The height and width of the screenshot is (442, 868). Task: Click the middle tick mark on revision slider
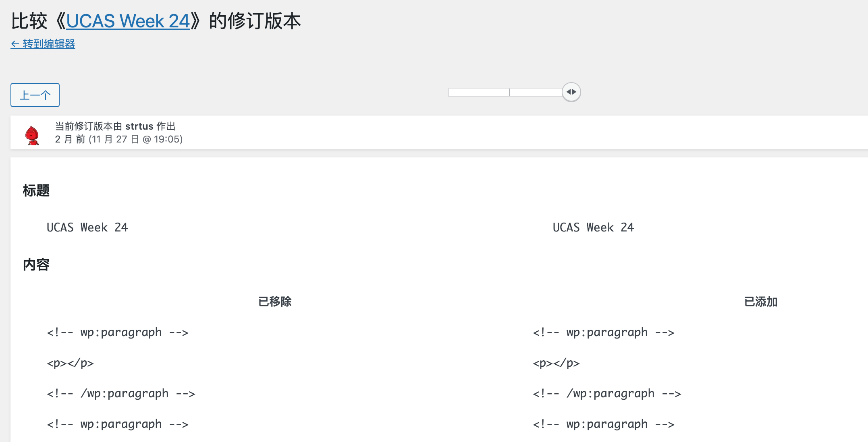(510, 92)
